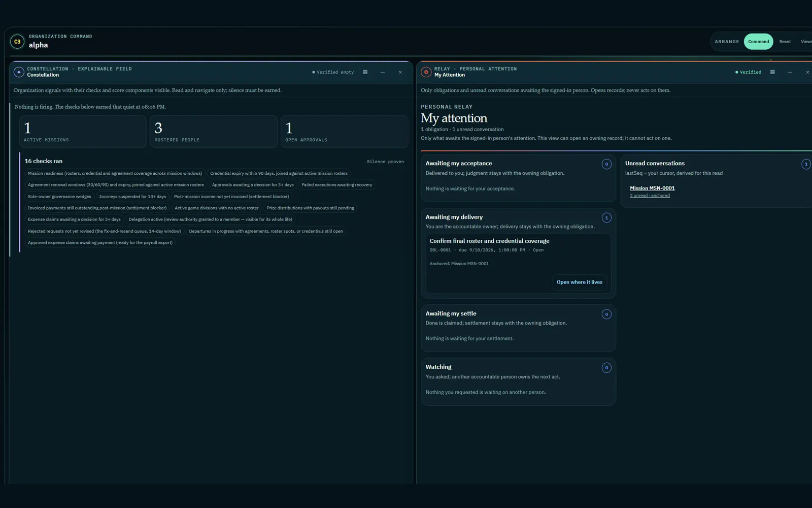The image size is (812, 508).
Task: Click Rejected requests not yet revised chip
Action: pos(105,231)
